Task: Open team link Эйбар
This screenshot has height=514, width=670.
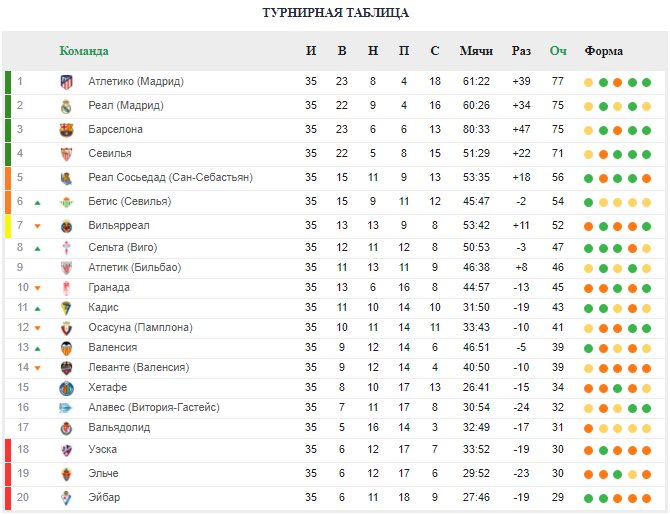Action: pyautogui.click(x=104, y=497)
